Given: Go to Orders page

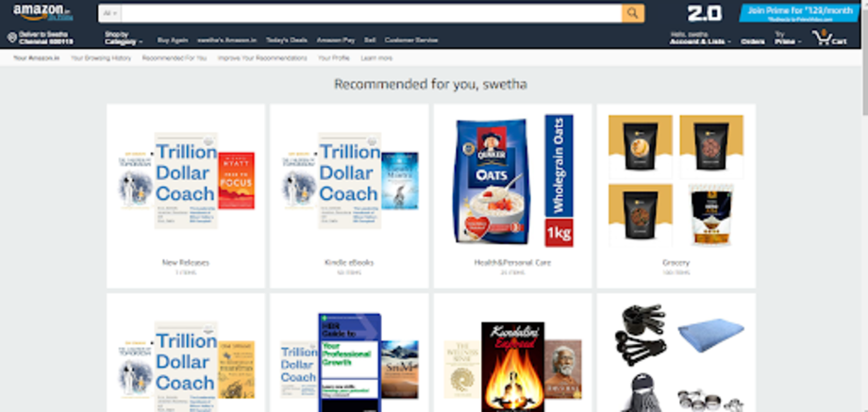Looking at the screenshot, I should tap(753, 41).
